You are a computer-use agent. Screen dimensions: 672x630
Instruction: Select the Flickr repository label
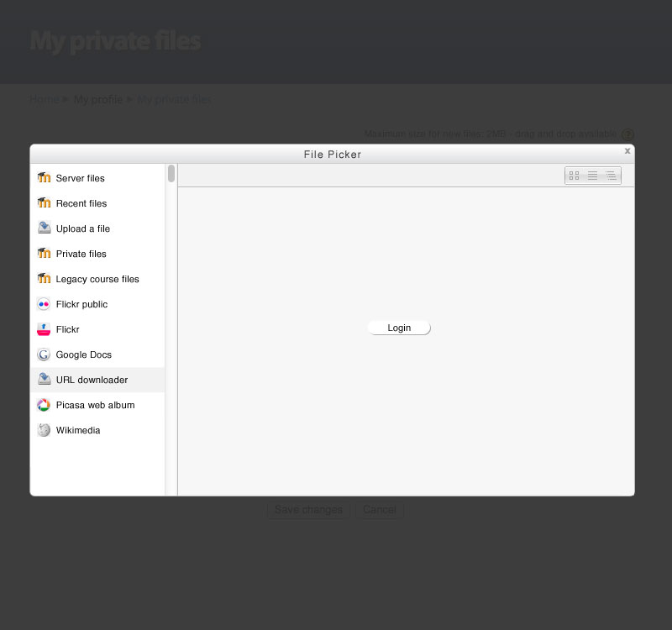pyautogui.click(x=67, y=329)
